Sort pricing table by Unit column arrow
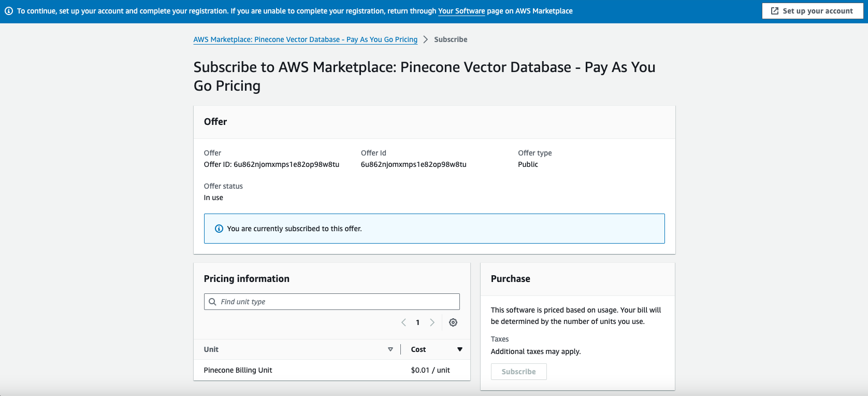Screen dimensions: 868x396 coord(390,349)
